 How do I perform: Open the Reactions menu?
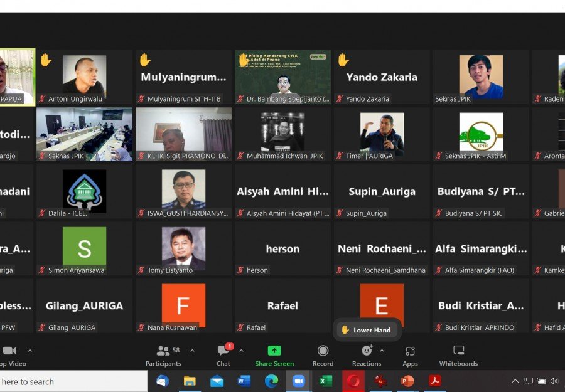(x=367, y=356)
